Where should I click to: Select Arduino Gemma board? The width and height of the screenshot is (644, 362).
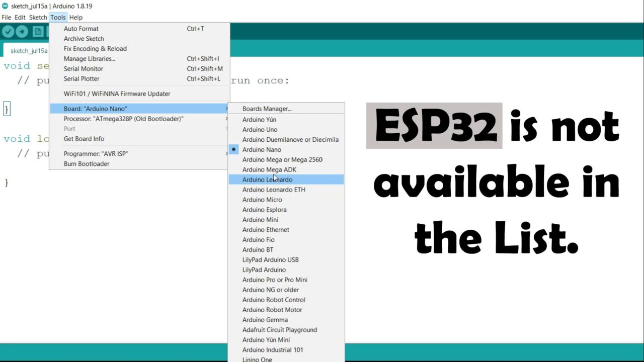(286, 320)
